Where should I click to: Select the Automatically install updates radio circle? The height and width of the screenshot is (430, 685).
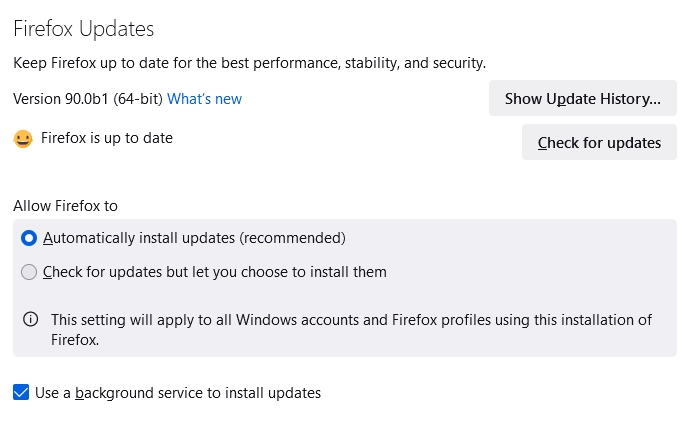click(29, 238)
